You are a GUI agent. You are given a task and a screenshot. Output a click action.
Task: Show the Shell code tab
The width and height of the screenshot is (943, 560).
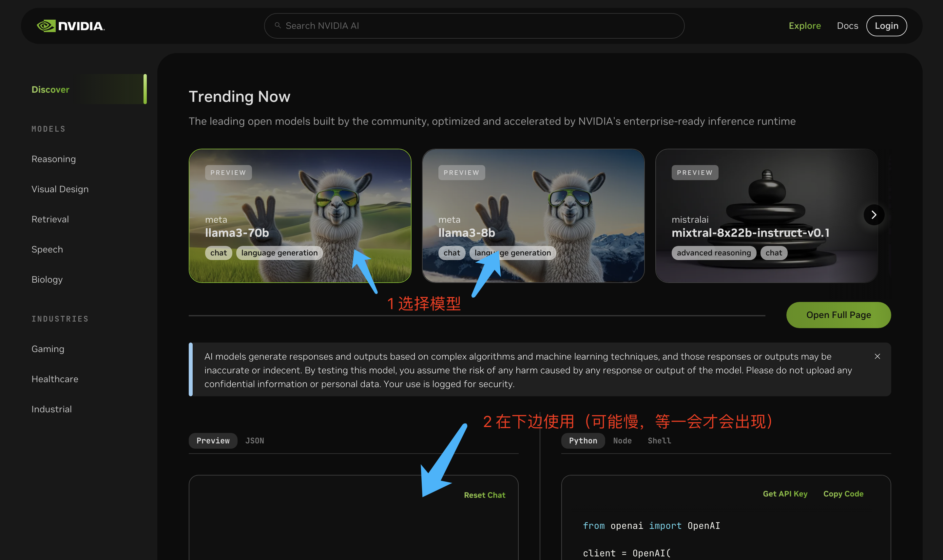pos(659,440)
